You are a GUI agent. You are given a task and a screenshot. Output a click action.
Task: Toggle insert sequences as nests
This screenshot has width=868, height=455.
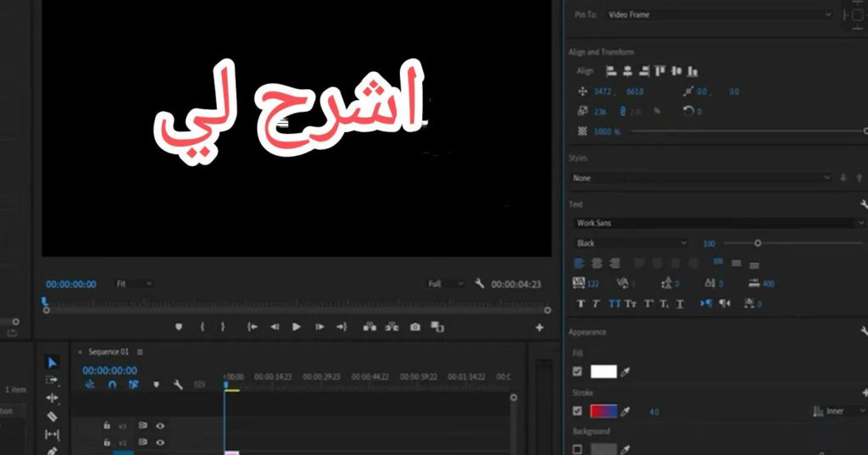tap(90, 384)
